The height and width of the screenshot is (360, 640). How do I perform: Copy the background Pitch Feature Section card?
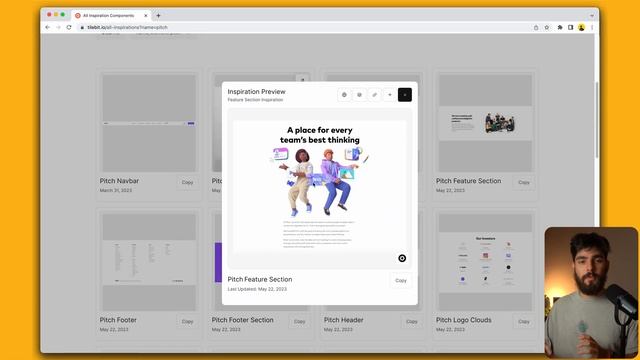click(524, 182)
